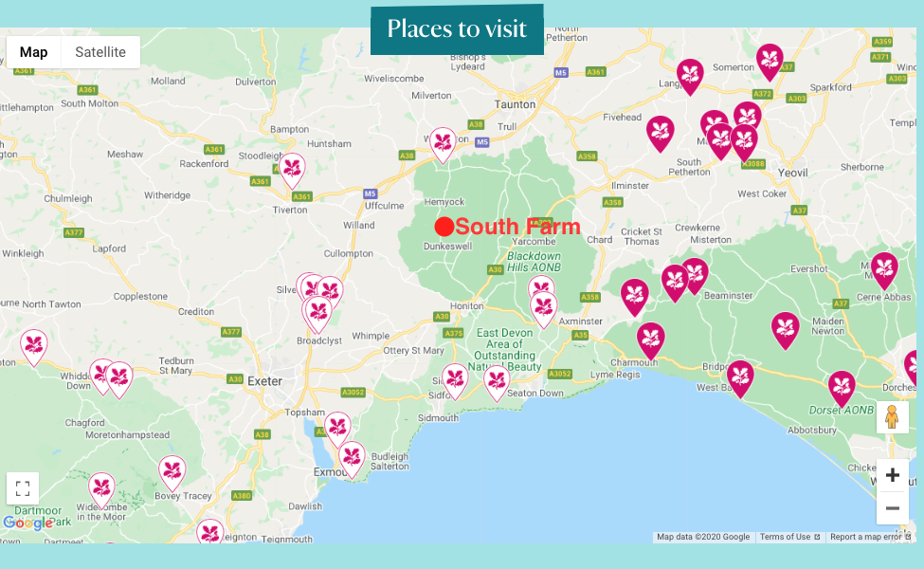
Task: Click the pin by Exmouth
Action: [352, 459]
